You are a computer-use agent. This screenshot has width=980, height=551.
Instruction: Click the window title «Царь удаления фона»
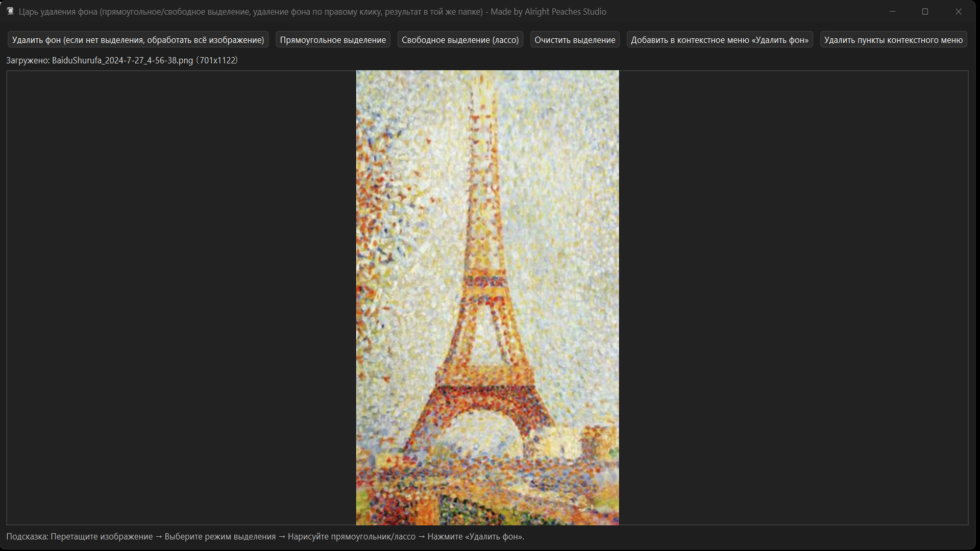click(58, 11)
